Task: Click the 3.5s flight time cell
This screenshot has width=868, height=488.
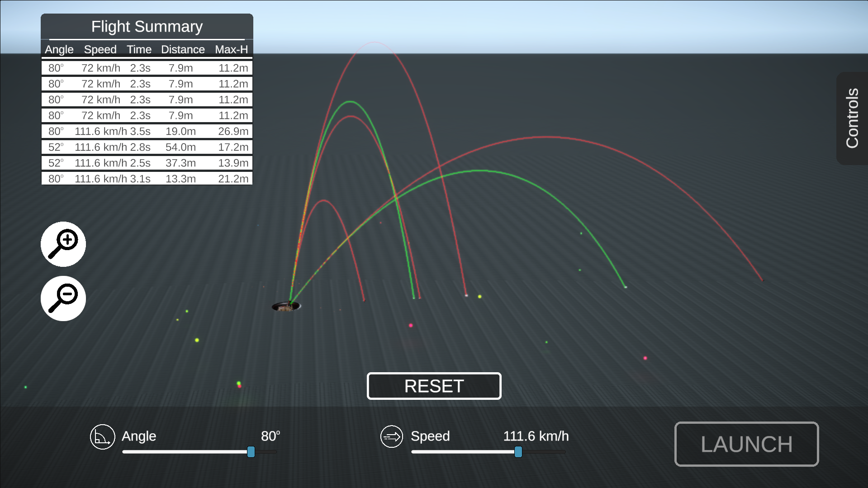Action: [x=140, y=131]
